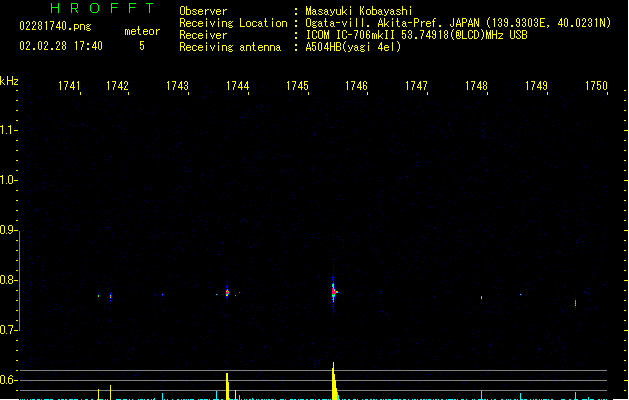
Task: Click the Receiver field label
Action: 203,35
